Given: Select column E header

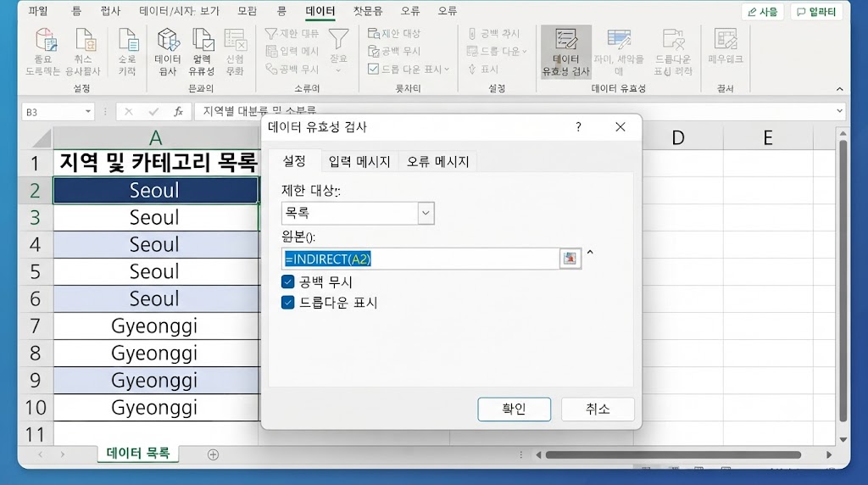Looking at the screenshot, I should tap(768, 138).
